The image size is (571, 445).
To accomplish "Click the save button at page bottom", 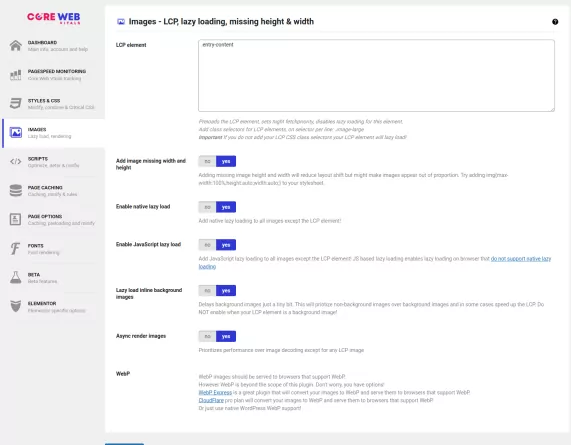I will coord(124,444).
